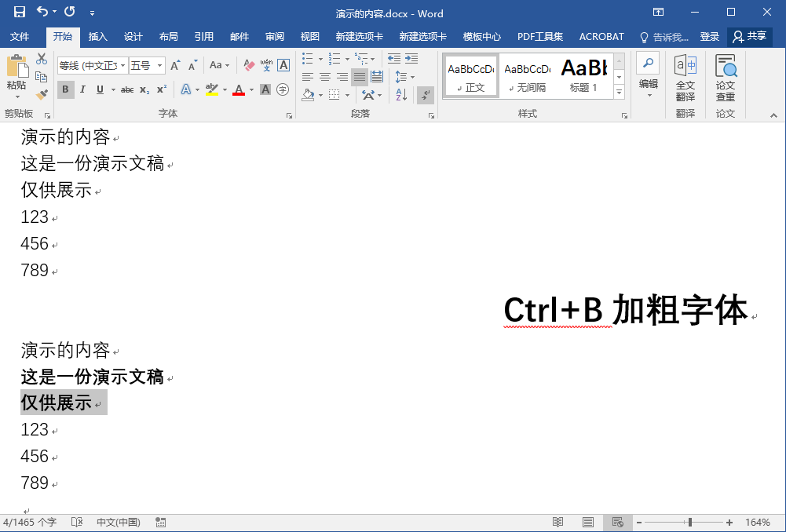Image resolution: width=786 pixels, height=532 pixels.
Task: Switch to Web Layout view icon
Action: [x=617, y=523]
